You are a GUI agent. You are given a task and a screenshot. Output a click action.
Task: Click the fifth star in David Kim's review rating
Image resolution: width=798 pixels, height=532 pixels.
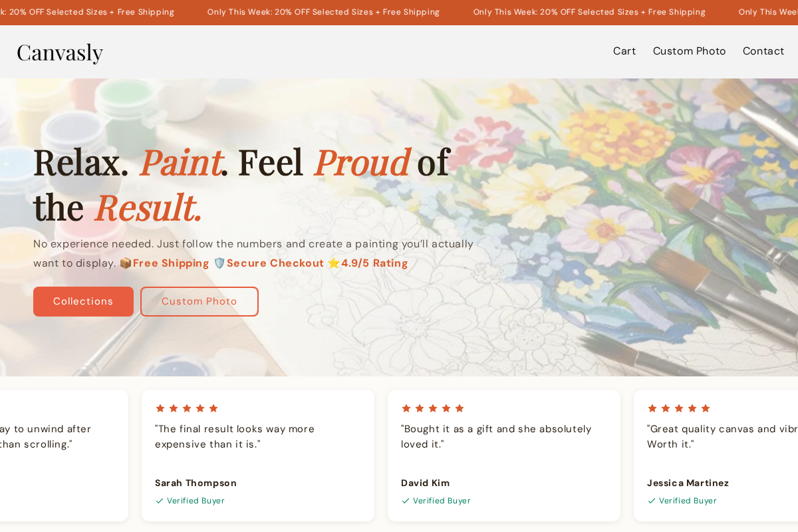click(x=460, y=408)
